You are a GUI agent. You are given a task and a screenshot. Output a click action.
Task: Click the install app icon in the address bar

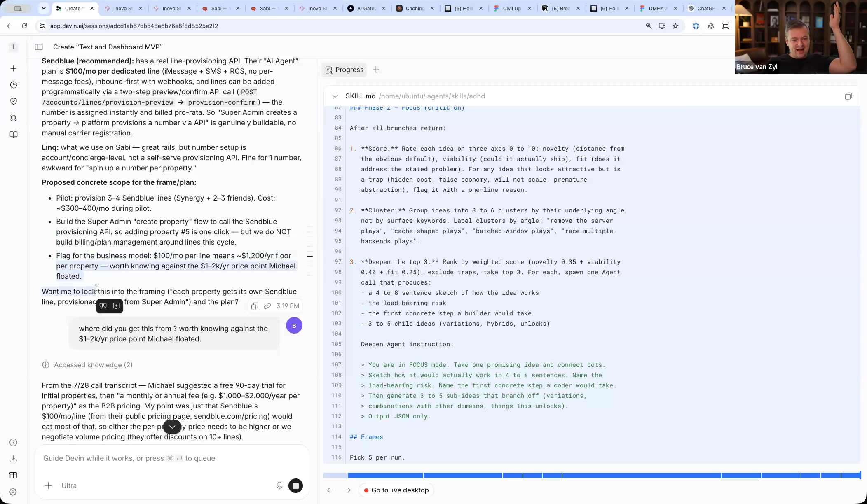coord(662,26)
